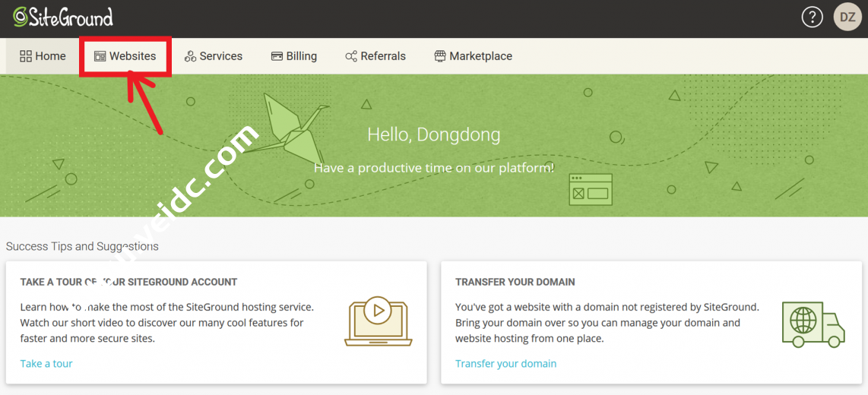Switch to the Services tab

click(x=214, y=56)
